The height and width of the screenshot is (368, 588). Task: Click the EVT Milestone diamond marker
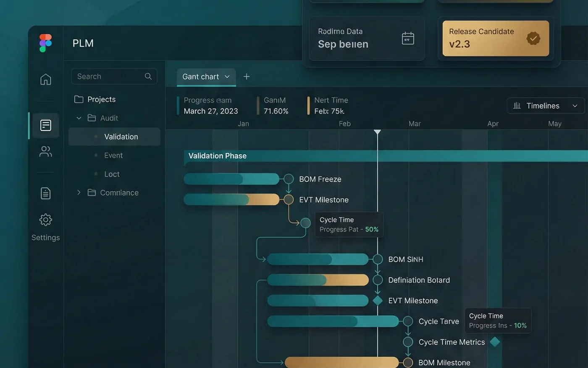[378, 300]
